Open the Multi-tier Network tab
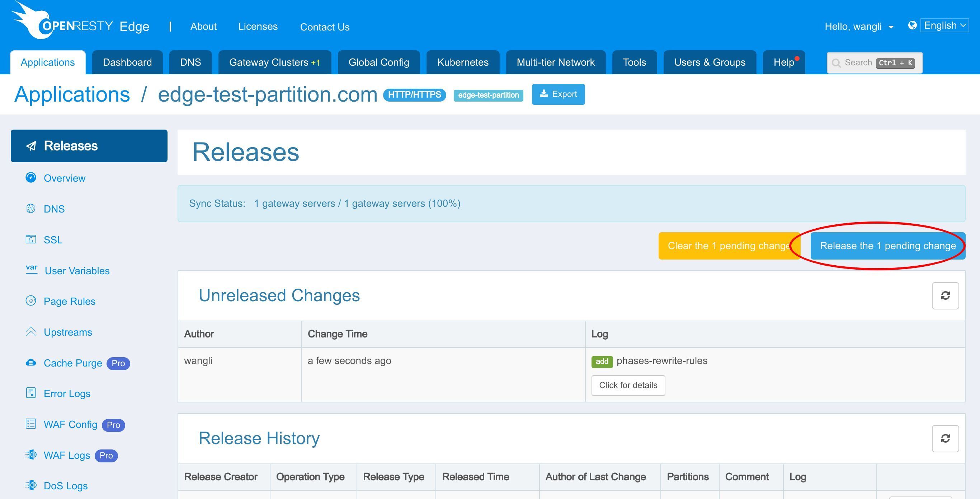This screenshot has height=499, width=980. [555, 62]
